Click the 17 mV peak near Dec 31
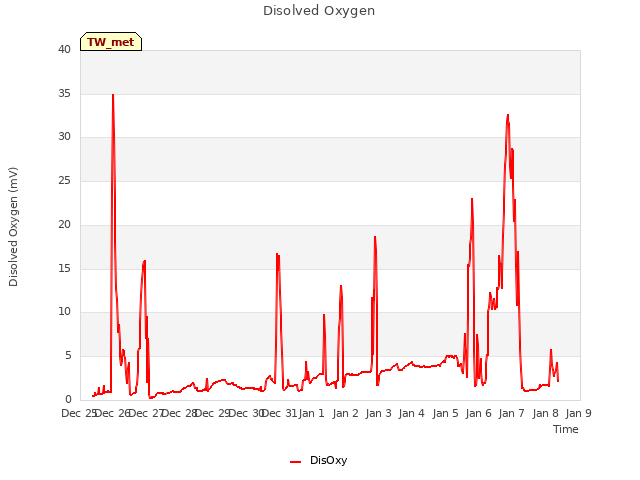Screen dimensions: 640x480 coord(277,254)
